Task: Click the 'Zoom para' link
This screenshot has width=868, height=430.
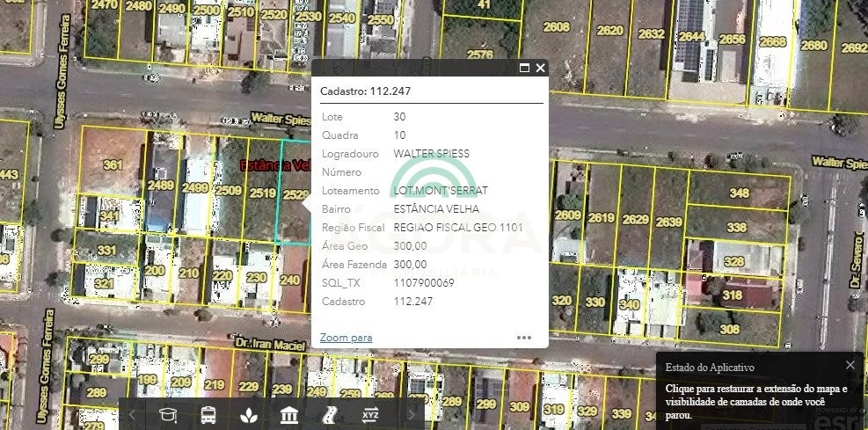Action: [x=346, y=337]
